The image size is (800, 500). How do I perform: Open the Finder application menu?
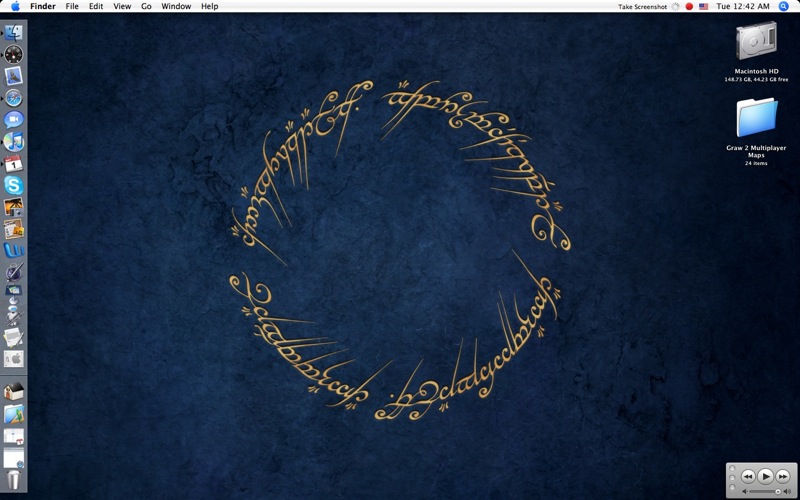click(43, 6)
